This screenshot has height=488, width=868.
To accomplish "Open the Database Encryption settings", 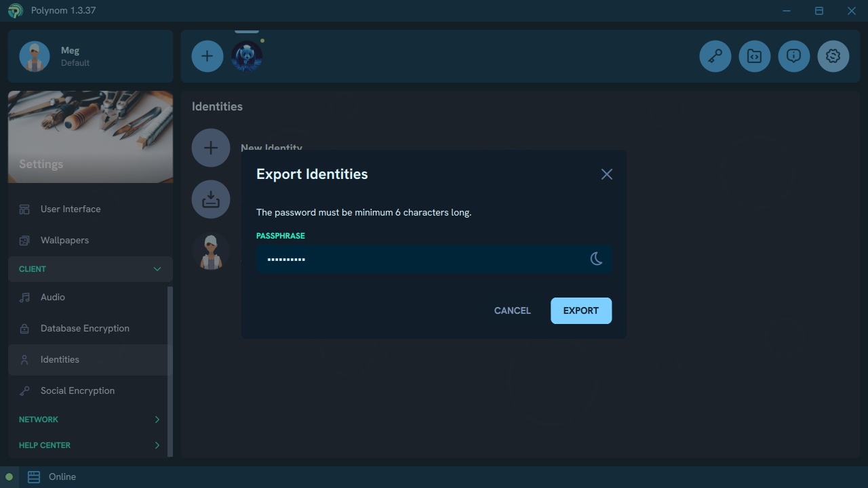I will point(85,329).
